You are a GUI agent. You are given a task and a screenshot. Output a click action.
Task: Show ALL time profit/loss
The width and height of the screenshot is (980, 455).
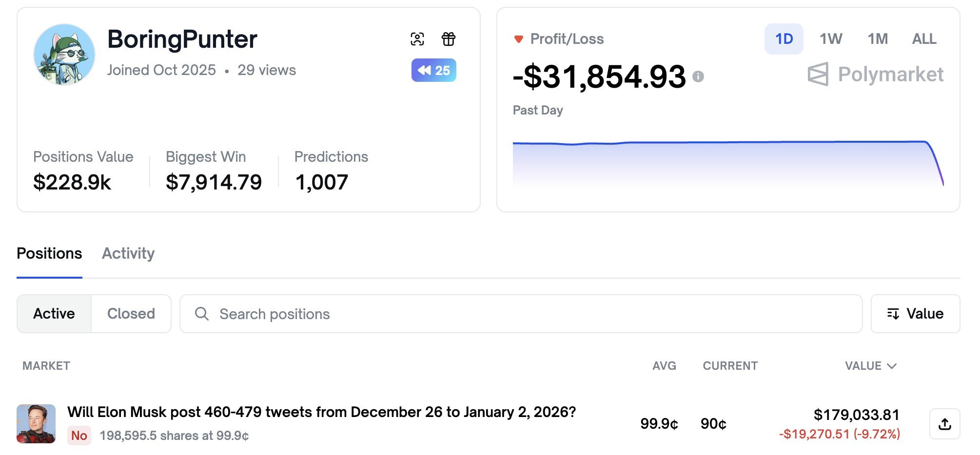pos(924,39)
